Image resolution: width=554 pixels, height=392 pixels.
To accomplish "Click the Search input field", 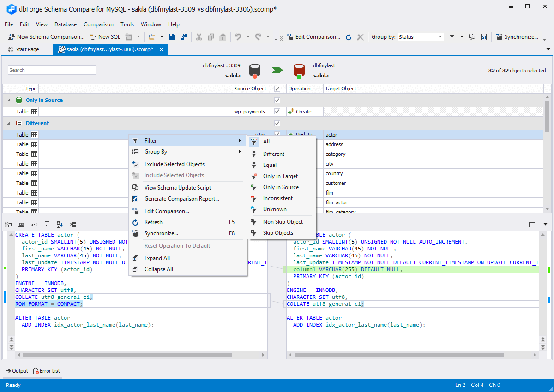I will coord(52,70).
